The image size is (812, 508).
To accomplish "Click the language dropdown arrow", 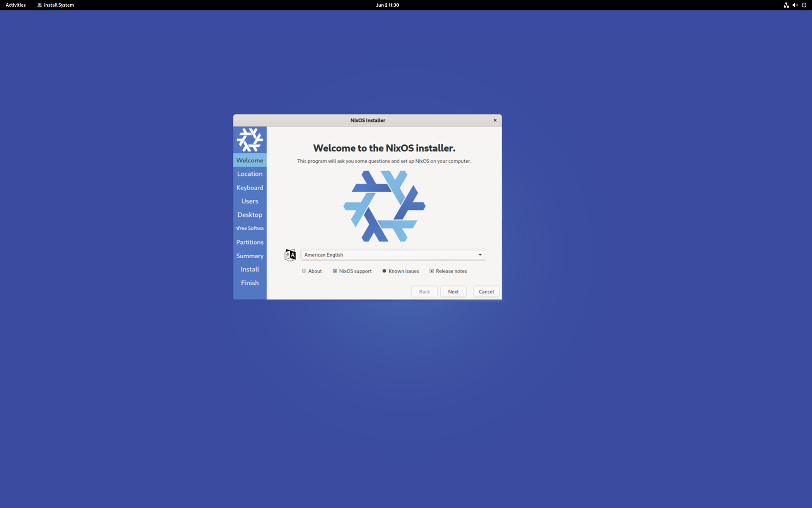I will point(480,255).
